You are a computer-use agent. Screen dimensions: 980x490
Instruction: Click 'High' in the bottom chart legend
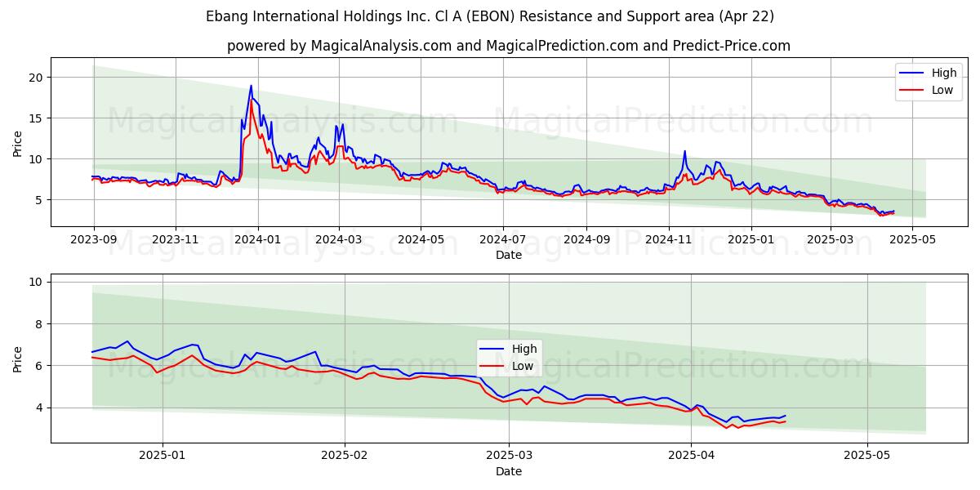pyautogui.click(x=525, y=349)
